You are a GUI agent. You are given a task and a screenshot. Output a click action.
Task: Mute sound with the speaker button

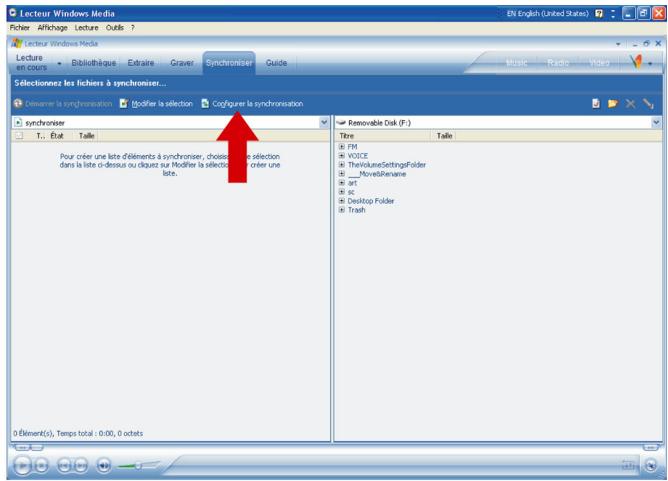(x=104, y=465)
